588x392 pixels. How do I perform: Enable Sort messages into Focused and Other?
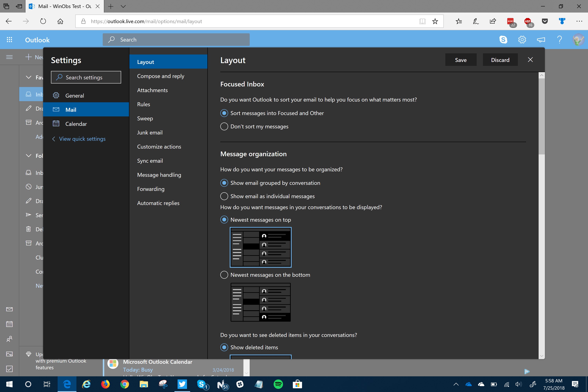click(224, 113)
